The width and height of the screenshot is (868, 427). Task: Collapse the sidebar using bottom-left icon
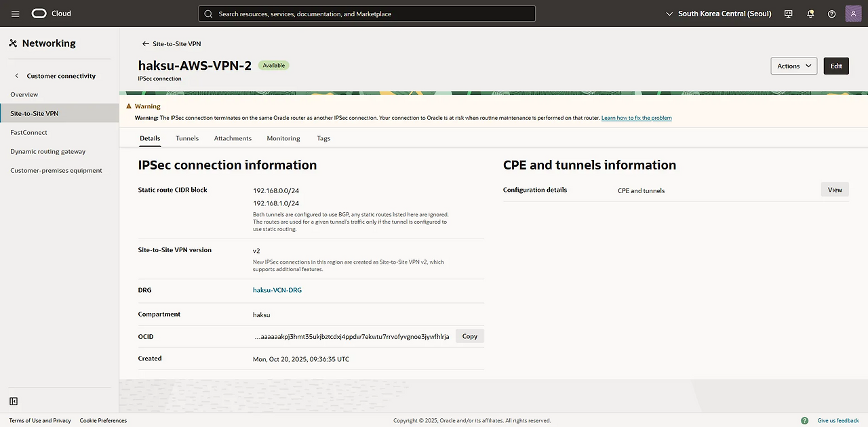click(x=14, y=401)
